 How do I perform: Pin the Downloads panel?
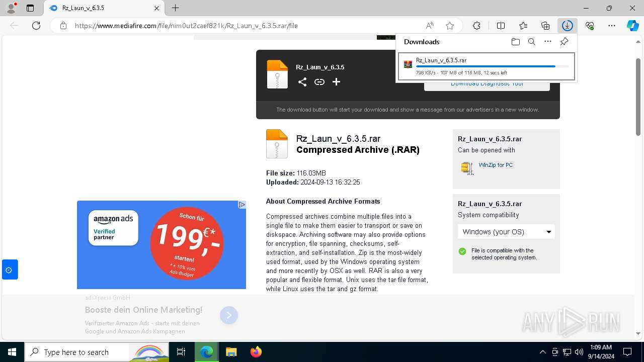point(565,42)
